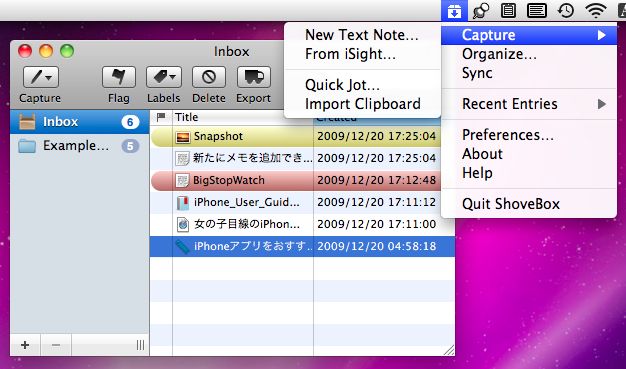626x369 pixels.
Task: Click the Flag toolbar button
Action: pos(119,77)
